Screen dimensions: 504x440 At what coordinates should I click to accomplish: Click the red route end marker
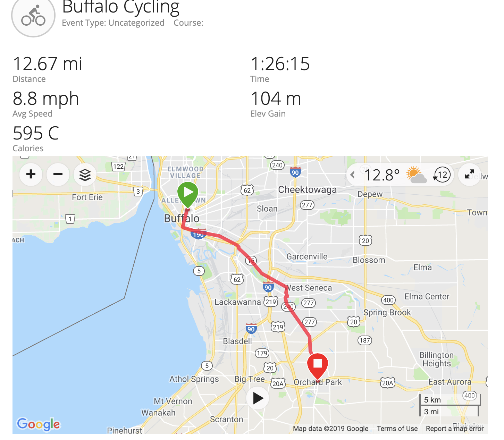tap(318, 365)
